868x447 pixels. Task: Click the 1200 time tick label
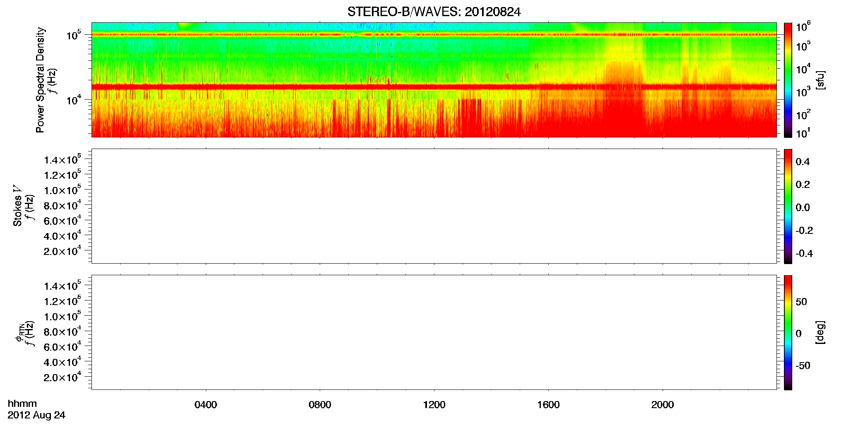pos(434,405)
